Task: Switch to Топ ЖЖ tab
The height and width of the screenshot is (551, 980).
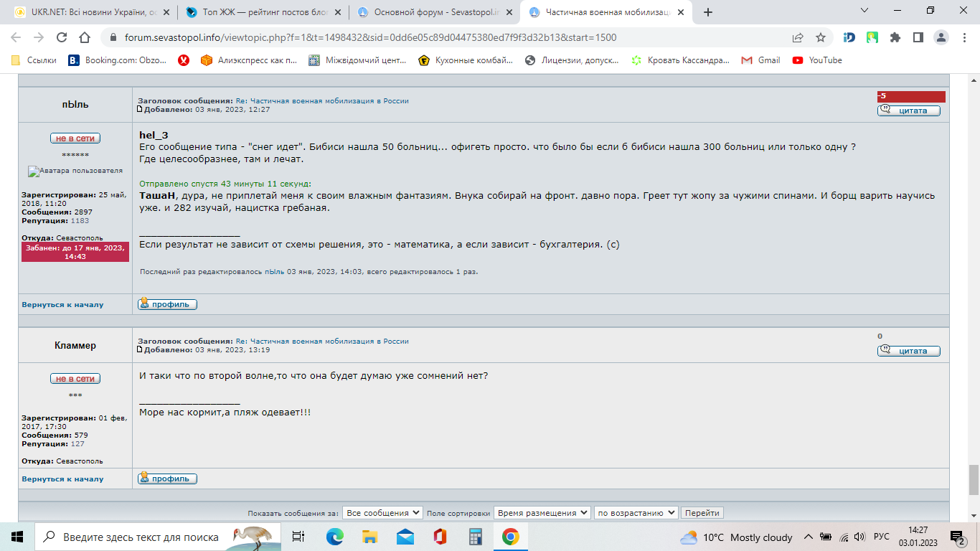Action: point(262,12)
